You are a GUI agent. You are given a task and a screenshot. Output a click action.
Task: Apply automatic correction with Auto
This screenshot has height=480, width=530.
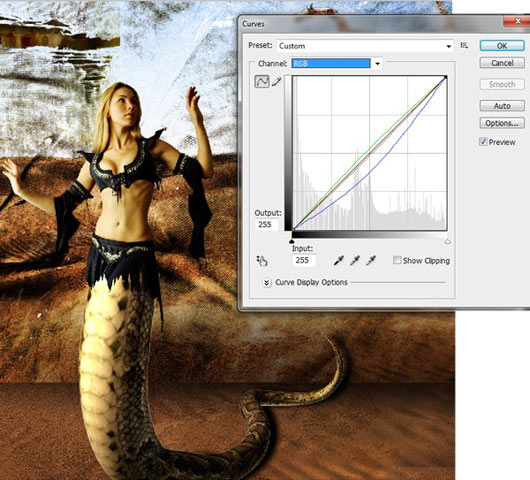[502, 106]
